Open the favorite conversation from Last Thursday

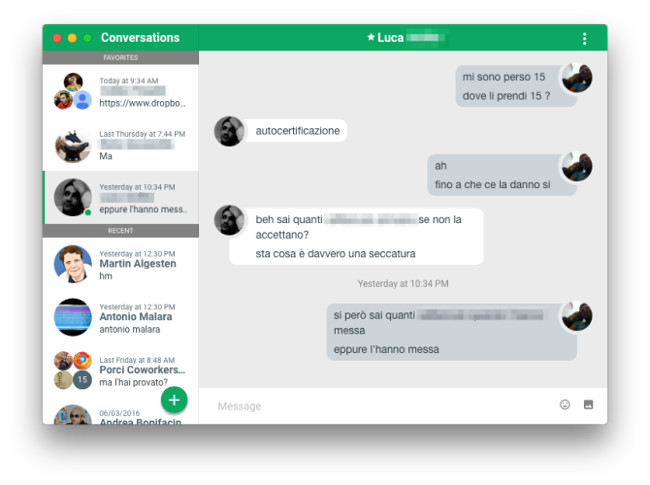pyautogui.click(x=121, y=145)
